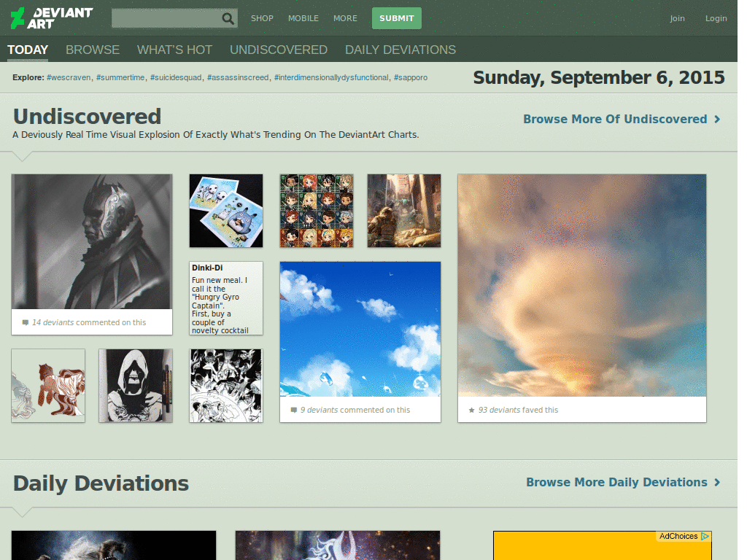
Task: Open the large cloudy sunset artwork
Action: click(582, 285)
